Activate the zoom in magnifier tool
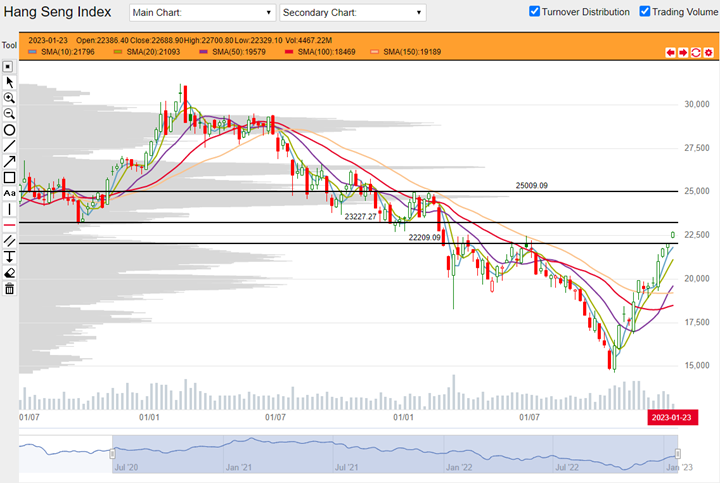The image size is (720, 483). click(x=9, y=98)
